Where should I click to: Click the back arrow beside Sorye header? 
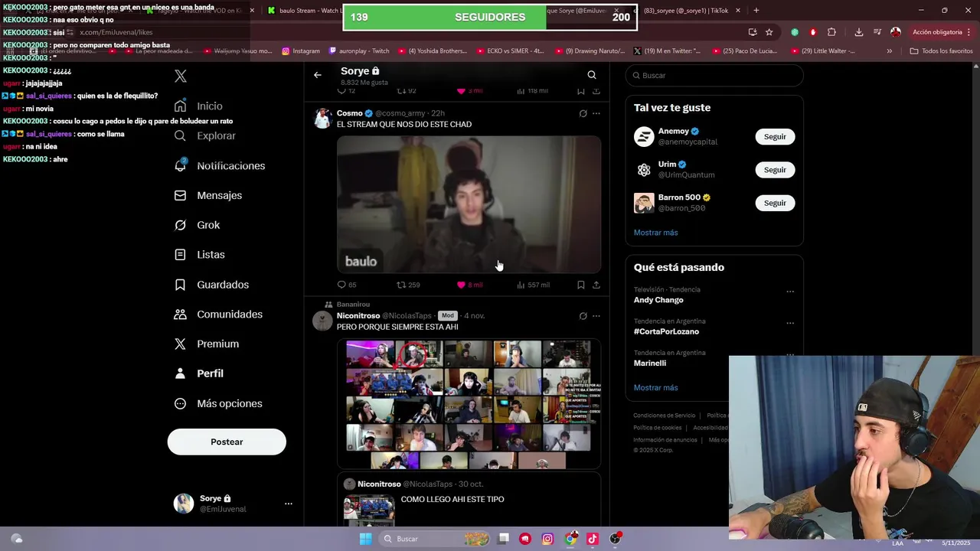(318, 75)
